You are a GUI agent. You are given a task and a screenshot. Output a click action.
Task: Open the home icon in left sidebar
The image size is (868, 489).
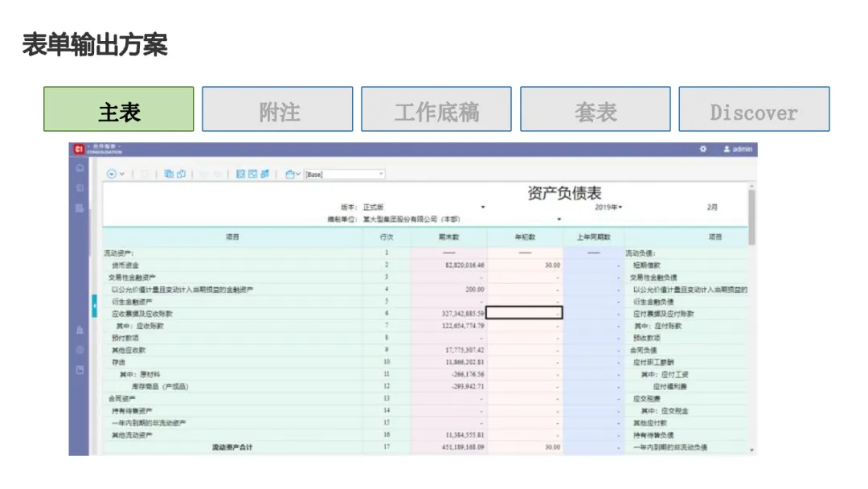point(80,168)
